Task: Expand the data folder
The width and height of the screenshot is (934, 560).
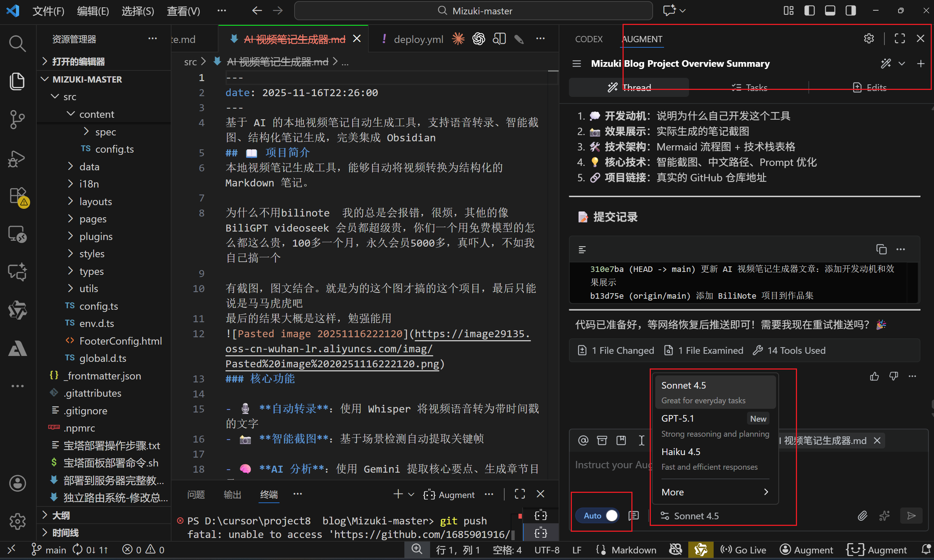Action: (x=89, y=166)
